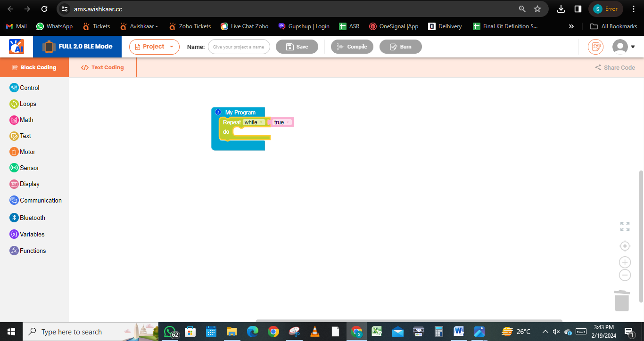Open the All Bookmarks folder
644x341 pixels.
click(614, 26)
